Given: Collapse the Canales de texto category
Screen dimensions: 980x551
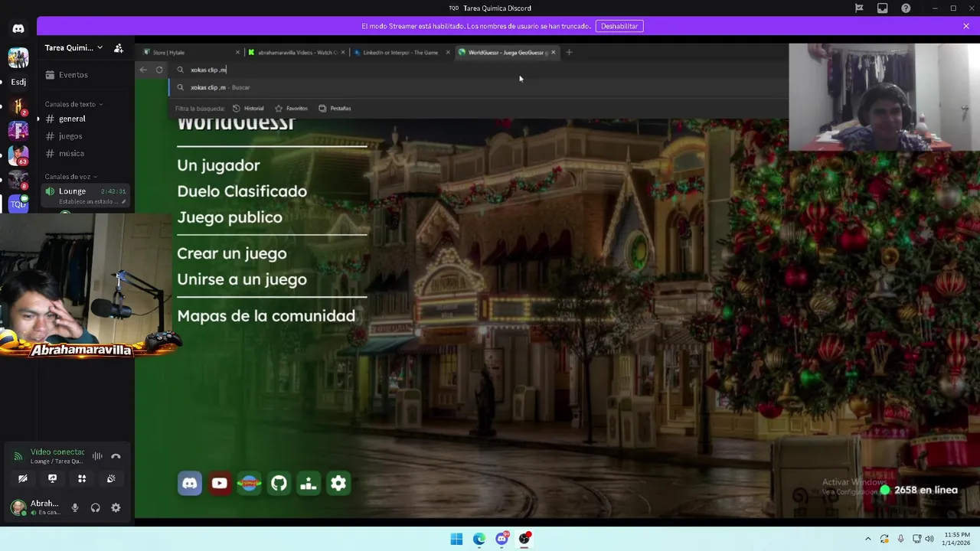Looking at the screenshot, I should (x=73, y=104).
